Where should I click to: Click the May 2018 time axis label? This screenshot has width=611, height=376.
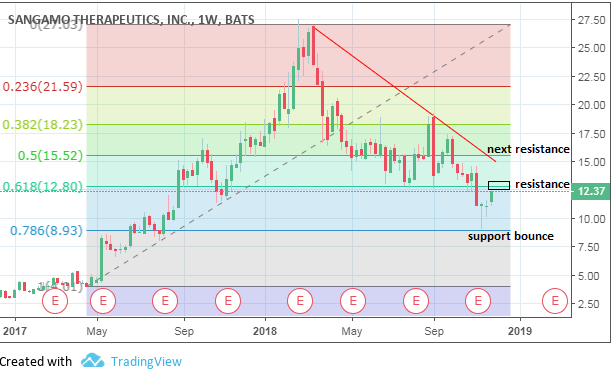[x=352, y=331]
